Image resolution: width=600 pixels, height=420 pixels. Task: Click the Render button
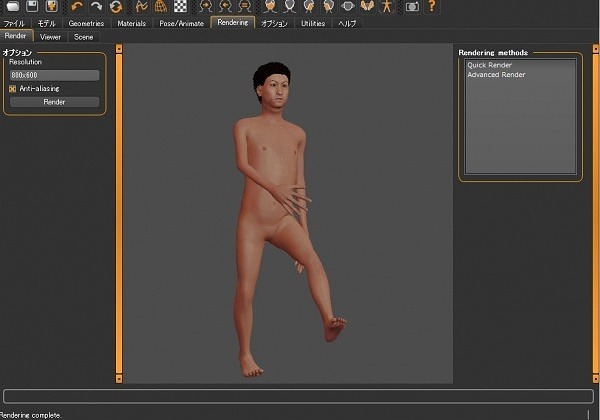[54, 102]
